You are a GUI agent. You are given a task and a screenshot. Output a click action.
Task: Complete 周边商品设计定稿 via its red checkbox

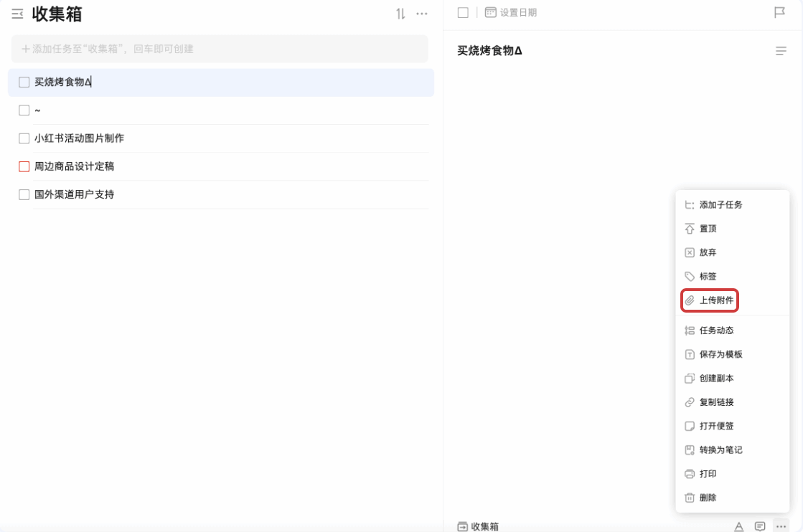click(24, 166)
